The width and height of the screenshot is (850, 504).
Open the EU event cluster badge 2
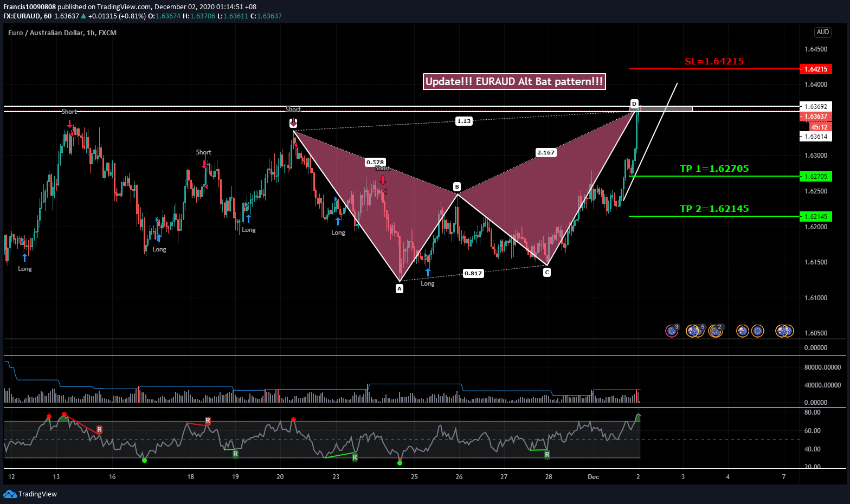[717, 331]
